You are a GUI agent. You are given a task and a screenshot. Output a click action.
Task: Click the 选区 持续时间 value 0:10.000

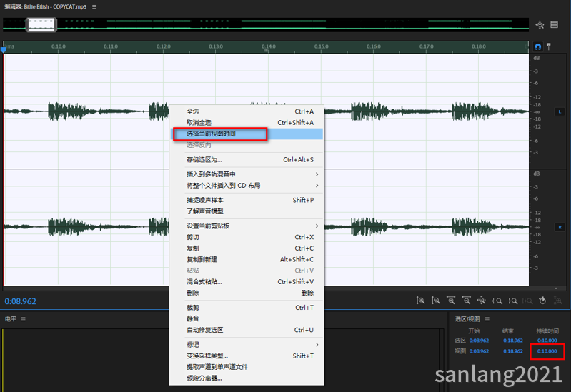(x=547, y=341)
